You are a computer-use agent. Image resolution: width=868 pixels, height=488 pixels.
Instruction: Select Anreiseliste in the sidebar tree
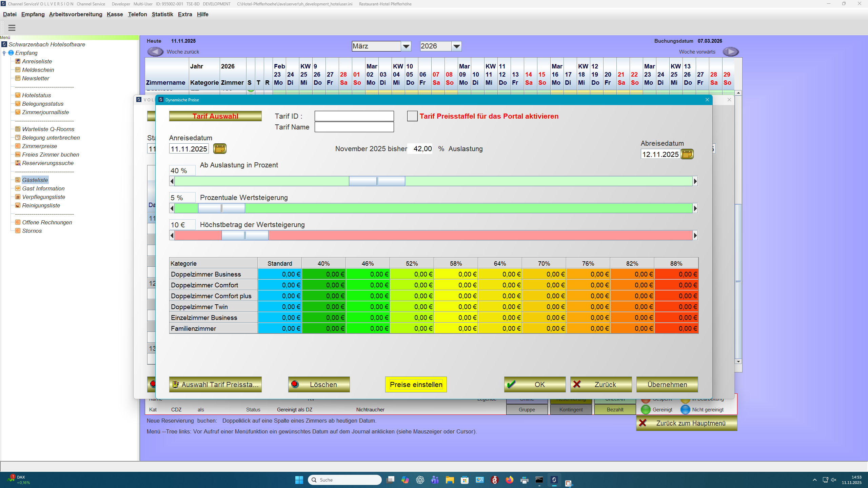[37, 61]
